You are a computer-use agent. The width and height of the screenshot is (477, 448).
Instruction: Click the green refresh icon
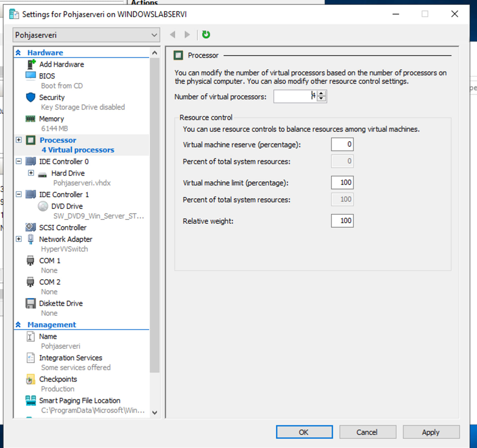206,35
